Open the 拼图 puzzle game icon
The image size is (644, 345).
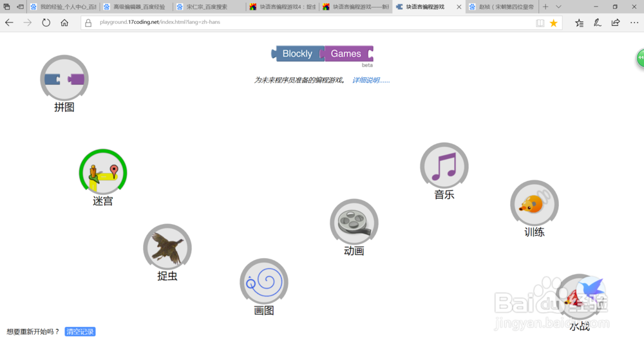pos(64,79)
